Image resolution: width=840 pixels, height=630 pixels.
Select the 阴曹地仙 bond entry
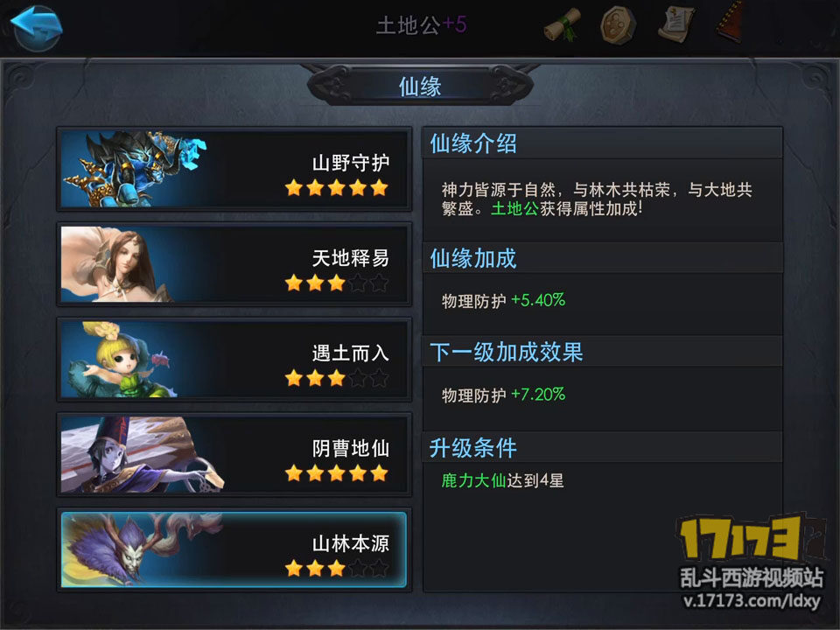point(234,455)
